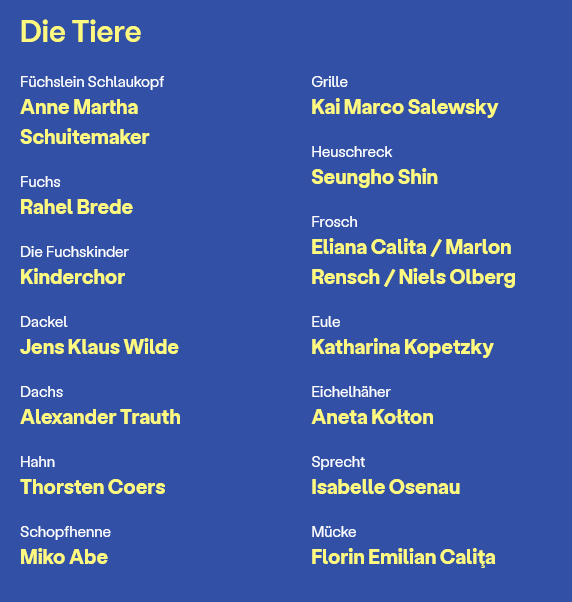Open Isabelle Osenau's performer link
Image resolution: width=572 pixels, height=602 pixels.
[x=385, y=487]
